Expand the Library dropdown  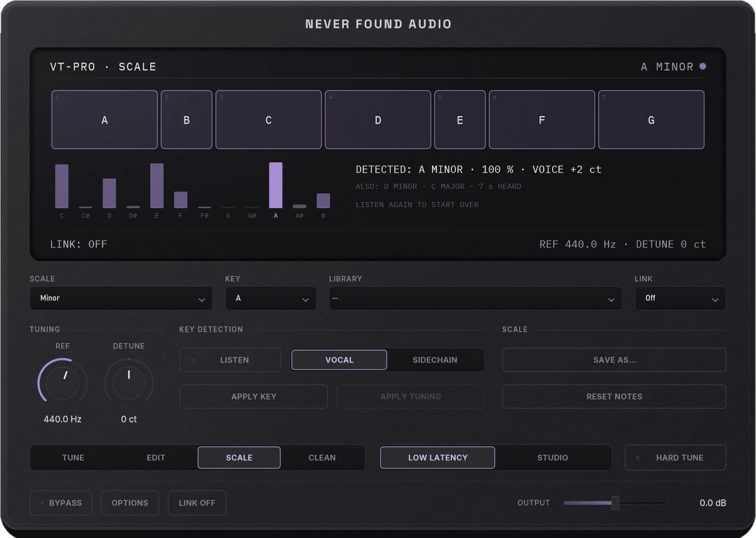click(476, 298)
